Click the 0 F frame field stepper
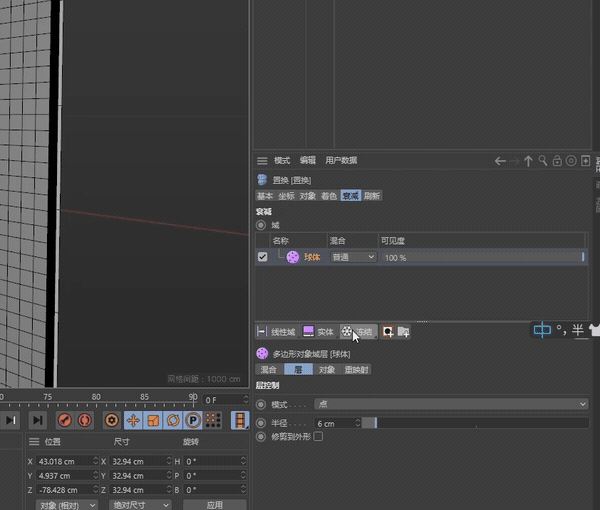Screen dimensions: 600x510 tap(246, 400)
